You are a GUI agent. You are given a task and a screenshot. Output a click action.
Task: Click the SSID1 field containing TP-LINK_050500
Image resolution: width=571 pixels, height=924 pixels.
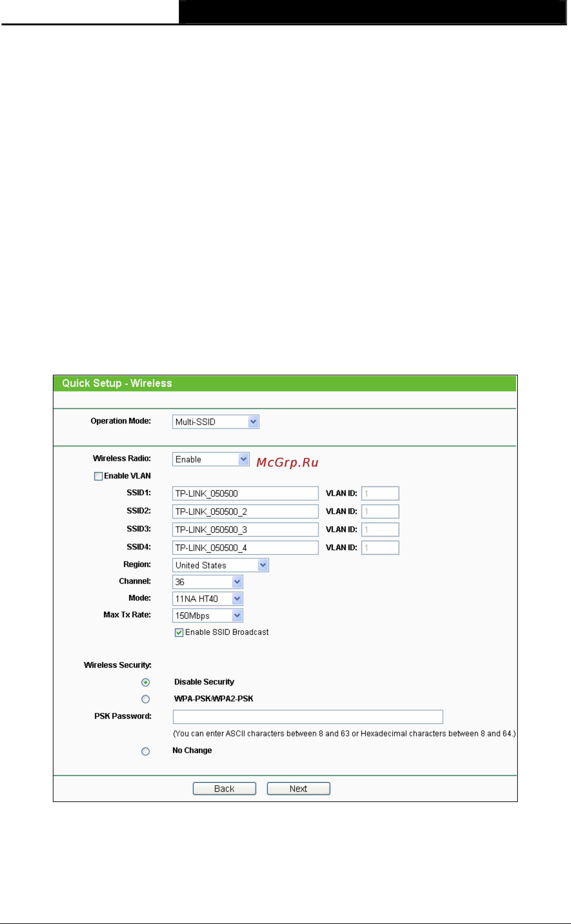tap(245, 493)
